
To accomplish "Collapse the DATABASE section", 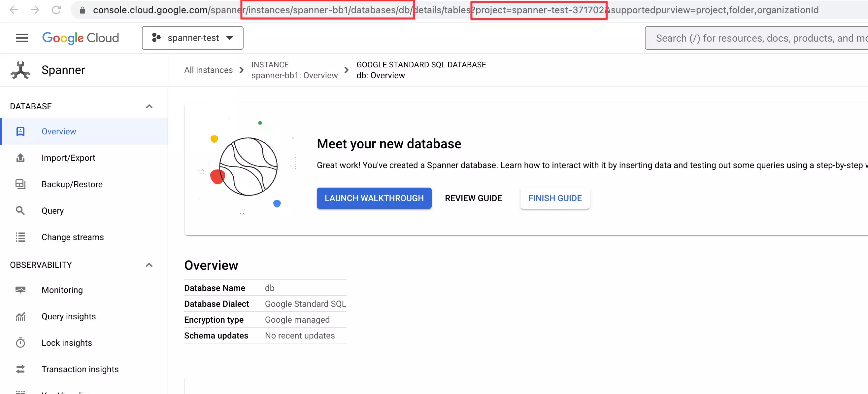I will (149, 106).
